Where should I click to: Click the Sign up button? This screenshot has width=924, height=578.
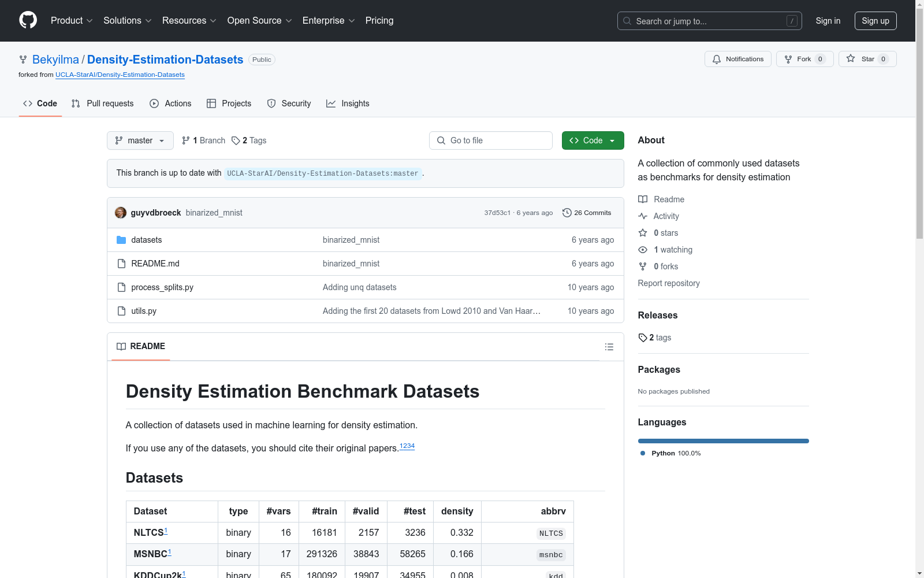pos(875,21)
